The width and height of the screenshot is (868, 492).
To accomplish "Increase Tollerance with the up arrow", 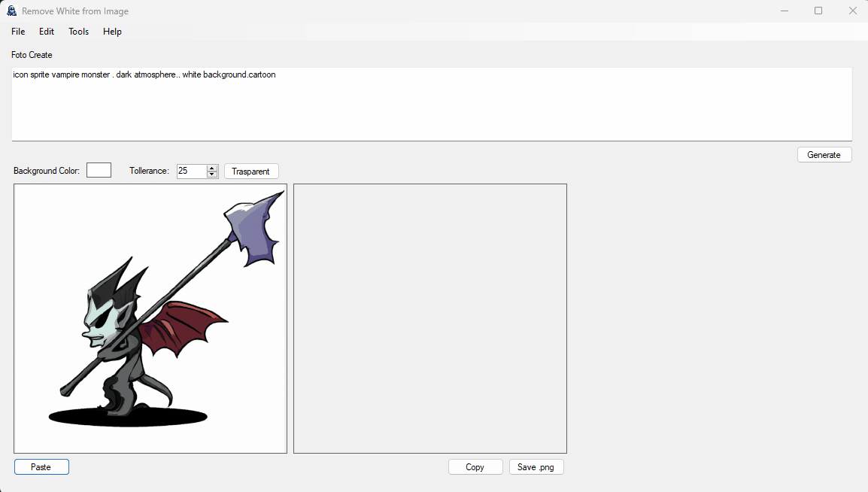I will (x=212, y=169).
